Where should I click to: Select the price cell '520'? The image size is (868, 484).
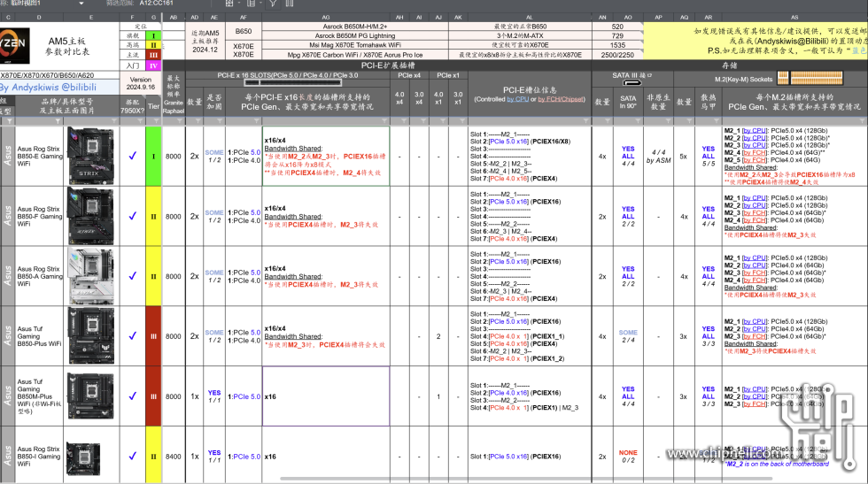(617, 26)
